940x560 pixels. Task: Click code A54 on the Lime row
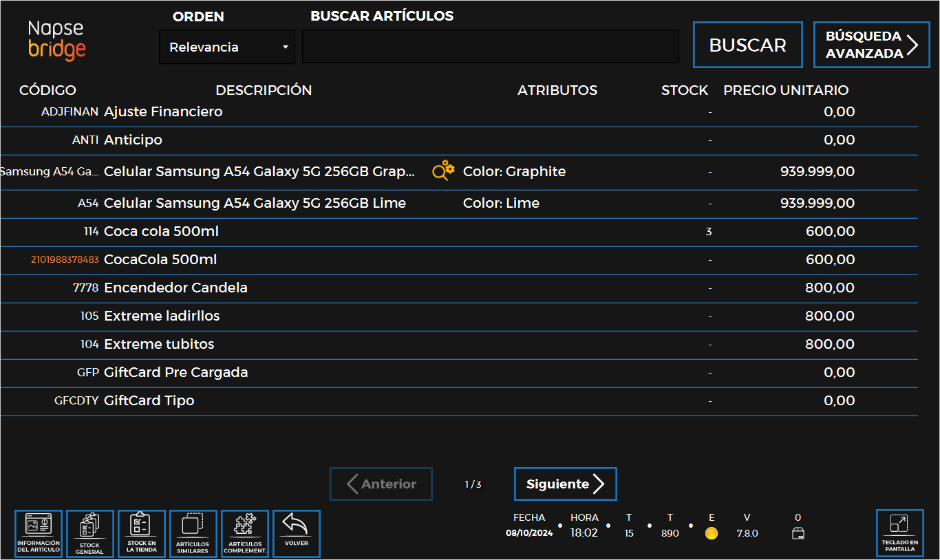89,203
